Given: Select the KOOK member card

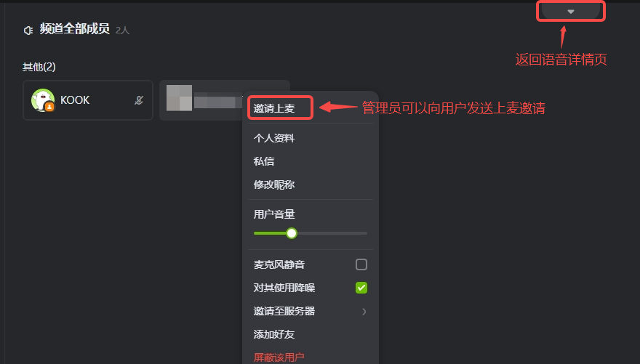Looking at the screenshot, I should click(x=88, y=100).
